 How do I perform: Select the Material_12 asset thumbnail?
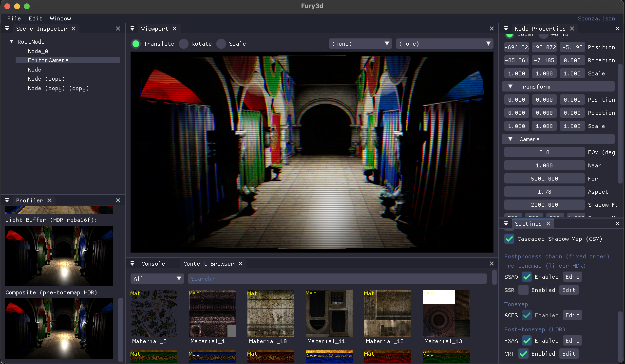click(388, 313)
